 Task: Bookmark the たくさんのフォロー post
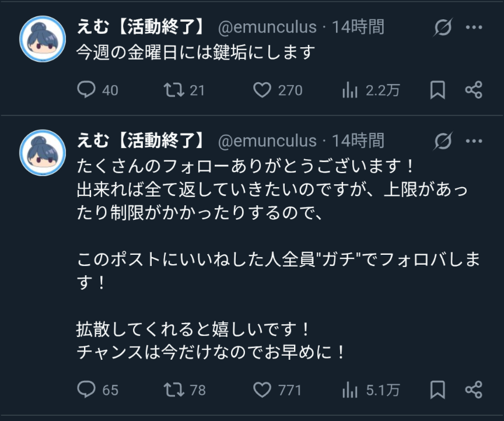click(x=437, y=389)
